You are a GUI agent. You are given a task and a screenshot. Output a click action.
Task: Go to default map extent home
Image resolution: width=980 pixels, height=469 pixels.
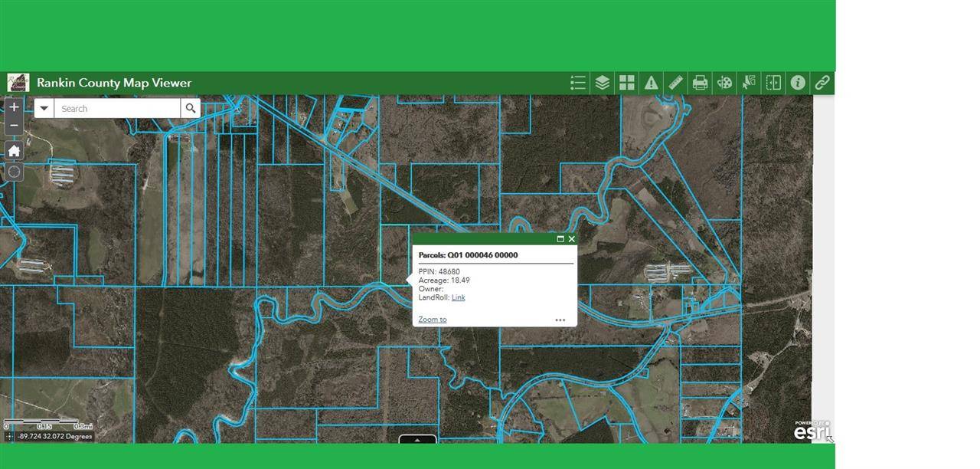(14, 150)
